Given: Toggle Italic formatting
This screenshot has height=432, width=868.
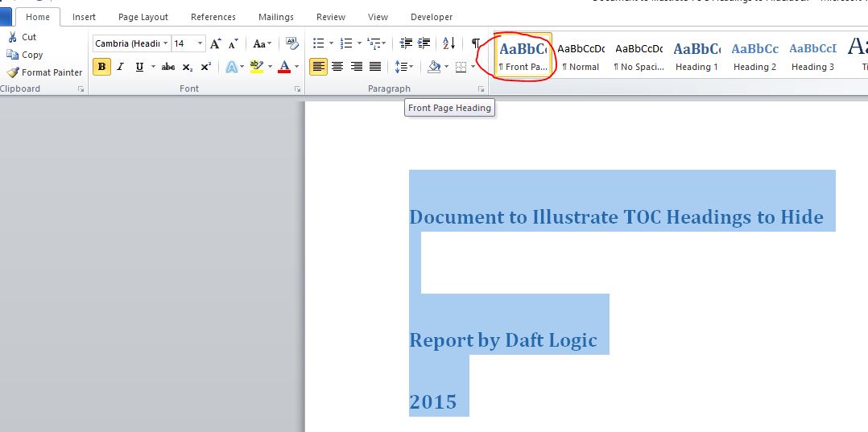Looking at the screenshot, I should pyautogui.click(x=120, y=67).
